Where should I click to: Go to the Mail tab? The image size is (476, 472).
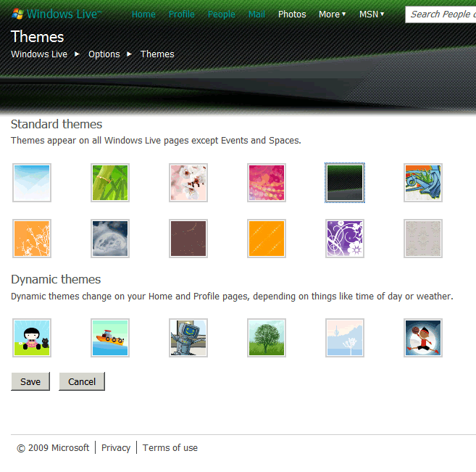tap(256, 15)
